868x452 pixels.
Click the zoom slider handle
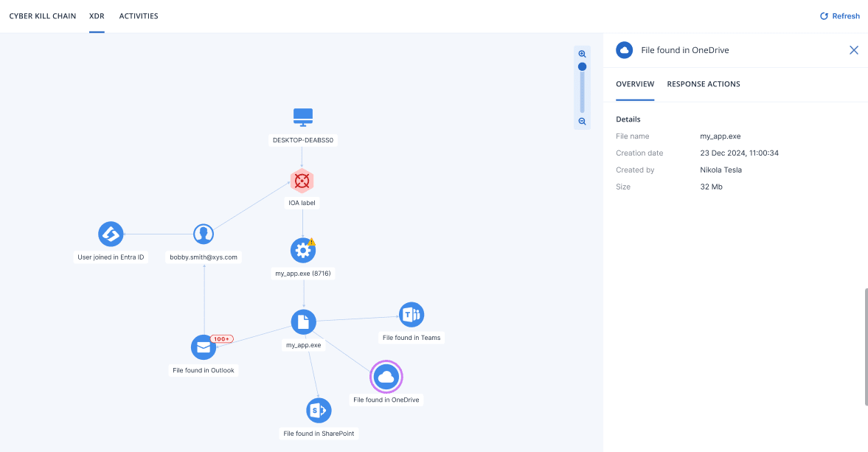coord(582,66)
